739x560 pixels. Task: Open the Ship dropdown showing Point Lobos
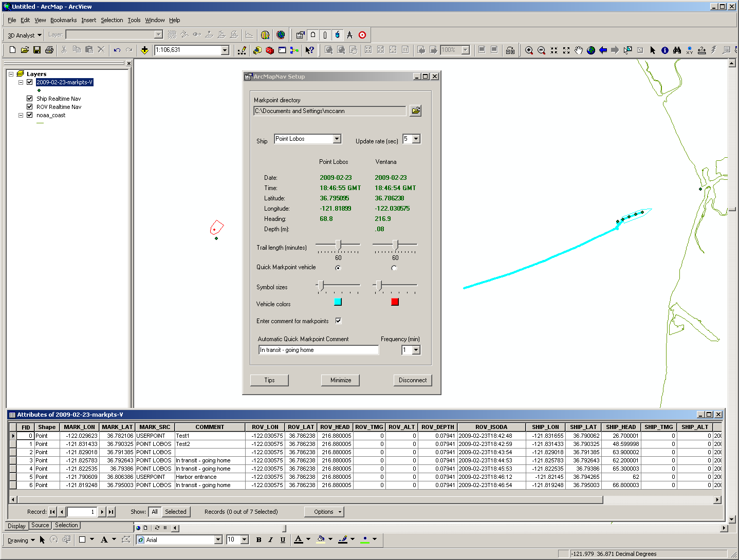[x=337, y=139]
